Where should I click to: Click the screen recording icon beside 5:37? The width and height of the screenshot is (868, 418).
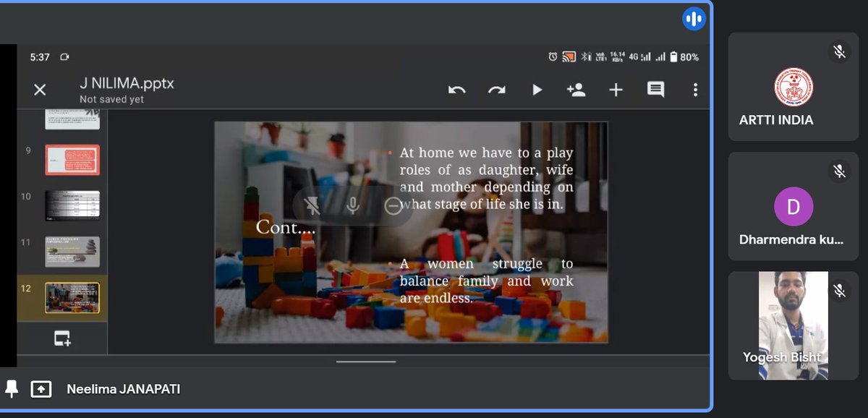65,57
